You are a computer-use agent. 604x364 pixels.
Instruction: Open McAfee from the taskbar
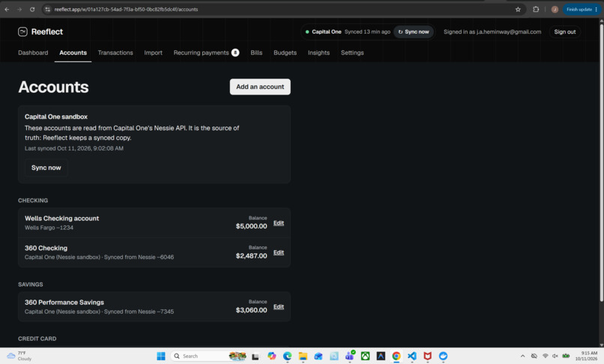click(428, 356)
